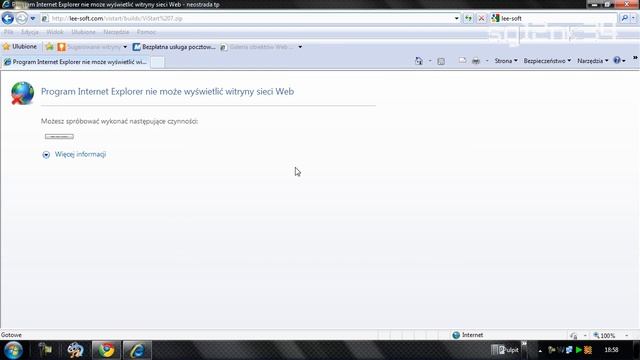Expand the address bar autocomplete dropdown
Image resolution: width=640 pixels, height=360 pixels.
(x=456, y=18)
